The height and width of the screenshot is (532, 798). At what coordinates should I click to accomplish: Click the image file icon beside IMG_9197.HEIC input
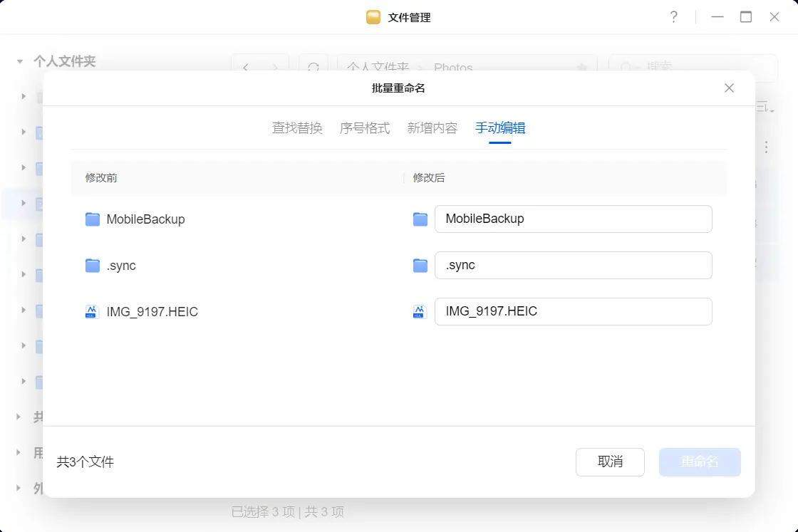(420, 312)
